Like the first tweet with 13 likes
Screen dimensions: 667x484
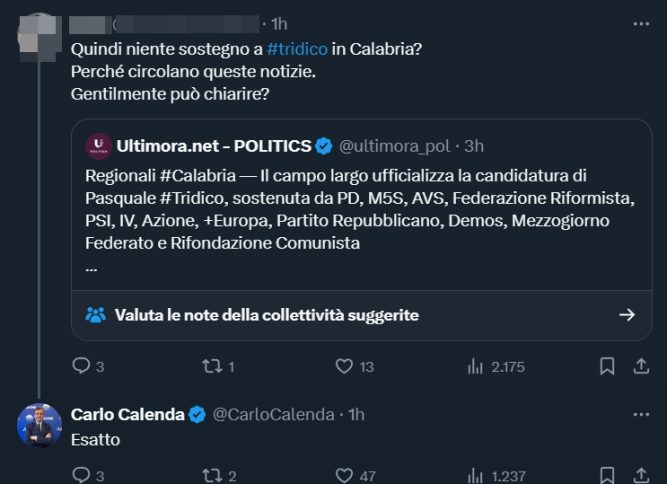pyautogui.click(x=344, y=367)
